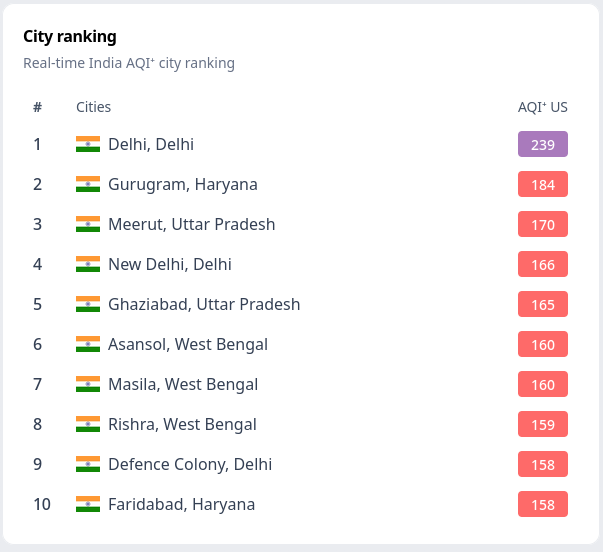Viewport: 603px width, 552px height.
Task: Select the flag beside Masila, West Bengal
Action: (88, 384)
